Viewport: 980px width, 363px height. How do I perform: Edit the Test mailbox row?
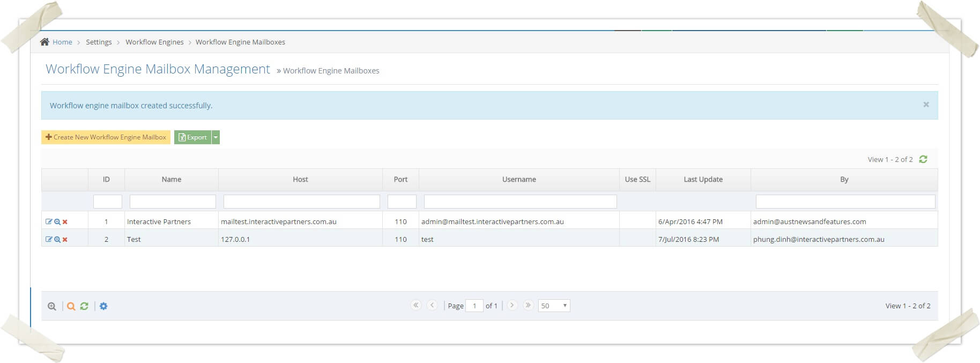49,239
